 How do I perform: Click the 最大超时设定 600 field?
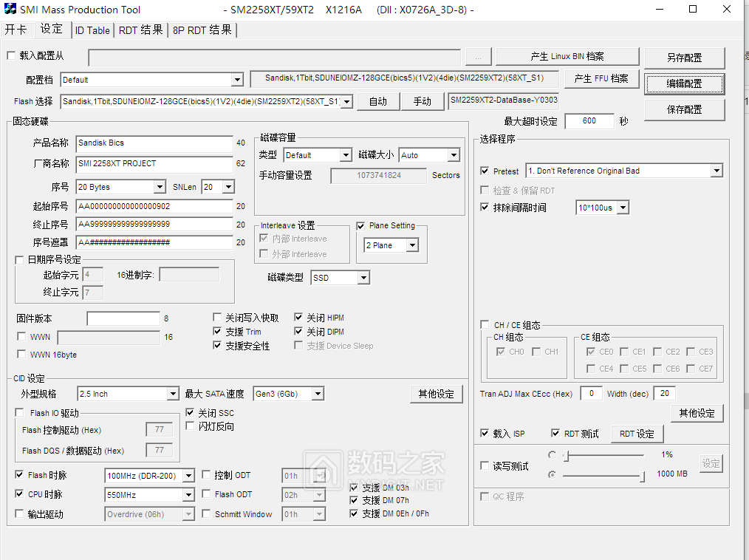(589, 121)
